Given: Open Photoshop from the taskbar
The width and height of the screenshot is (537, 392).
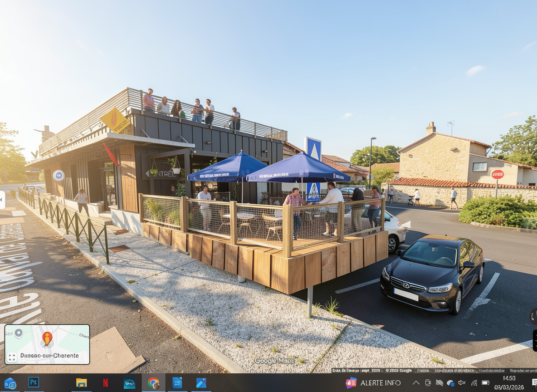Looking at the screenshot, I should tap(34, 382).
